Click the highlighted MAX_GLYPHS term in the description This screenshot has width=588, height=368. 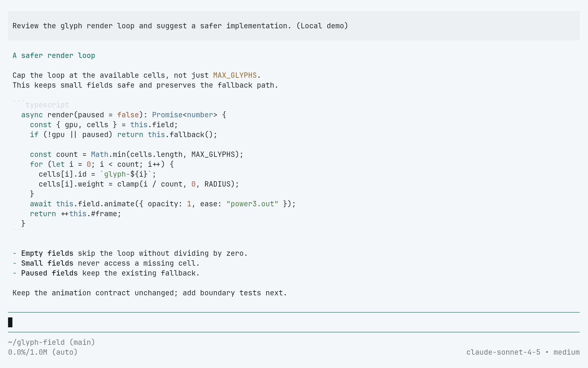point(235,75)
